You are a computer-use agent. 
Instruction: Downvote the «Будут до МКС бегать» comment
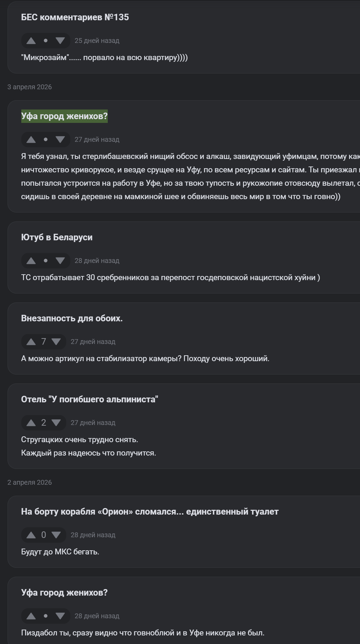(x=56, y=535)
